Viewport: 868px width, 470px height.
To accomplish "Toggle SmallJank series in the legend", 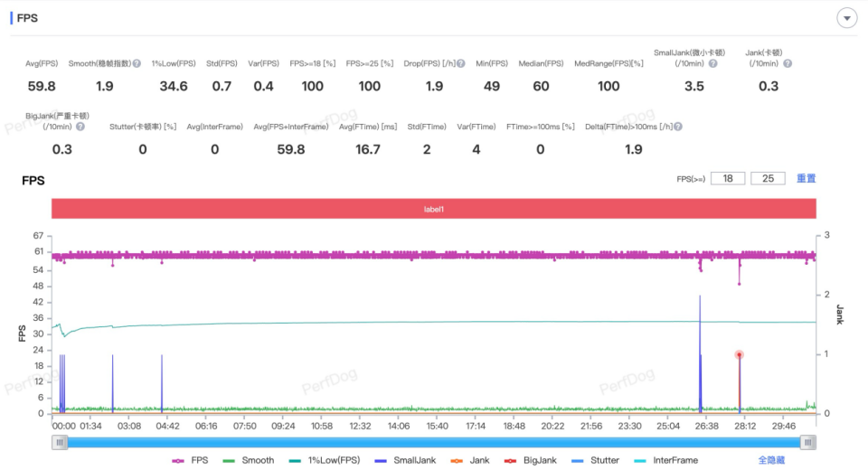I will (x=405, y=460).
